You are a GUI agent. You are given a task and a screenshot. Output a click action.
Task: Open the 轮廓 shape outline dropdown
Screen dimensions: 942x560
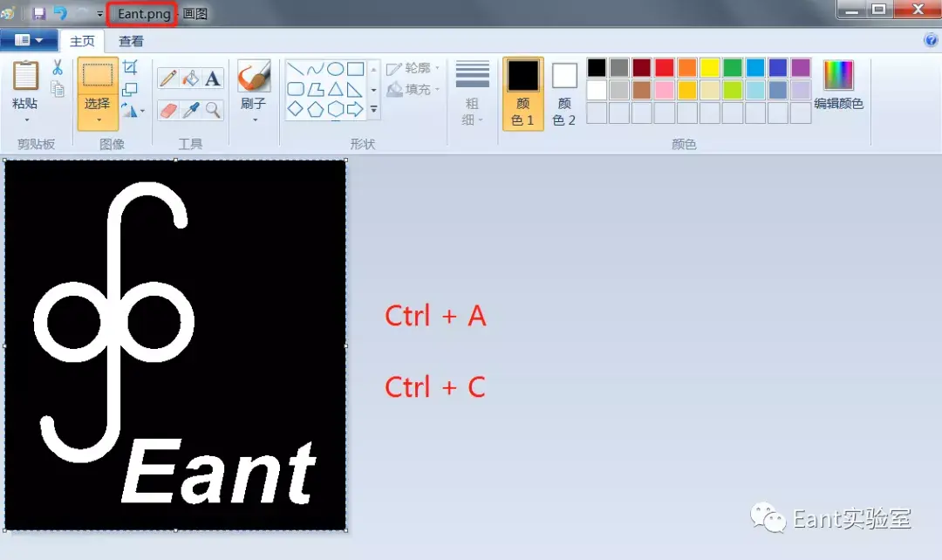[x=413, y=68]
